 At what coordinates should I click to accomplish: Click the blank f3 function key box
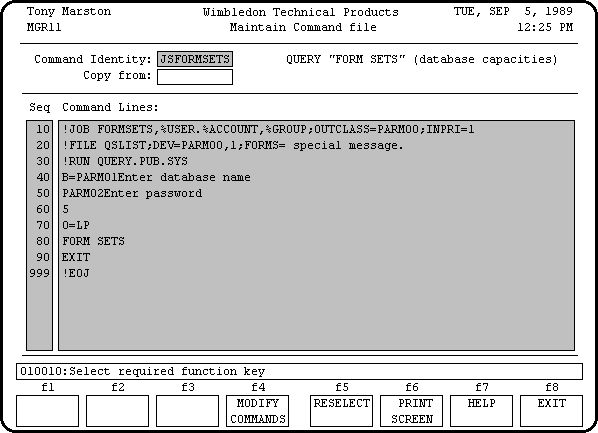tap(187, 411)
